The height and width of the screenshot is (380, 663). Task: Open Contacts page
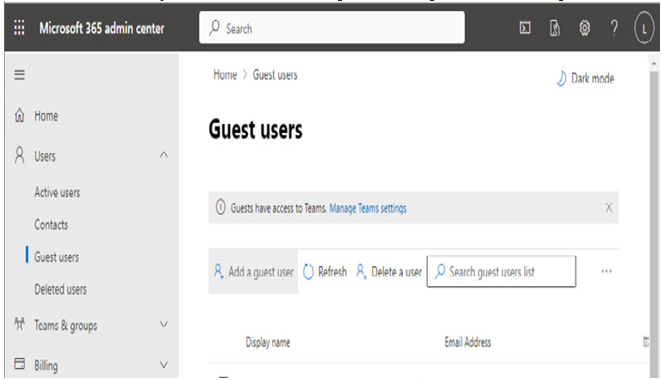51,224
